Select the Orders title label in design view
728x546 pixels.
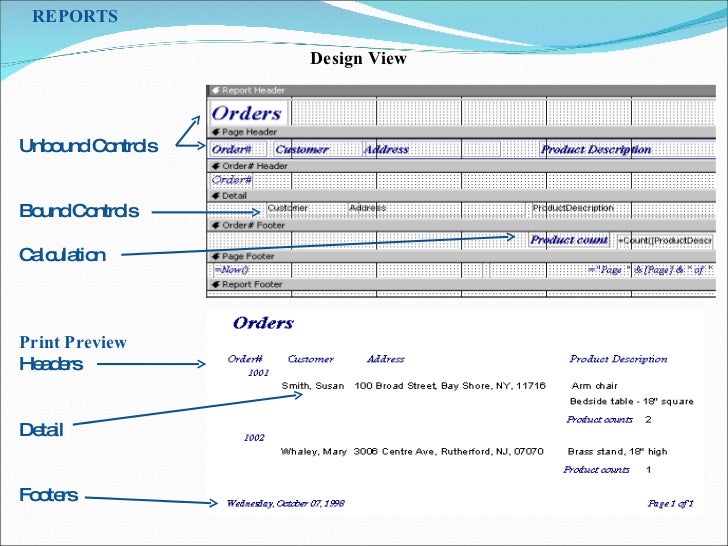coord(248,113)
